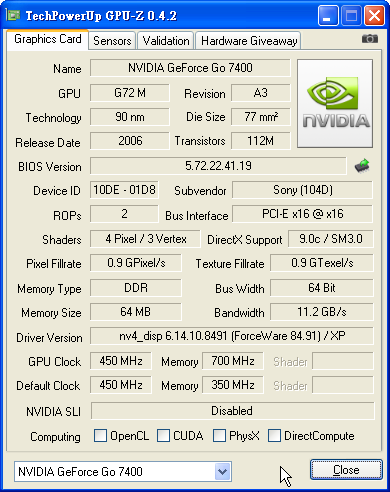This screenshot has width=390, height=492.
Task: Click the BIOS Version field 5.72.22.41.19
Action: [x=218, y=166]
